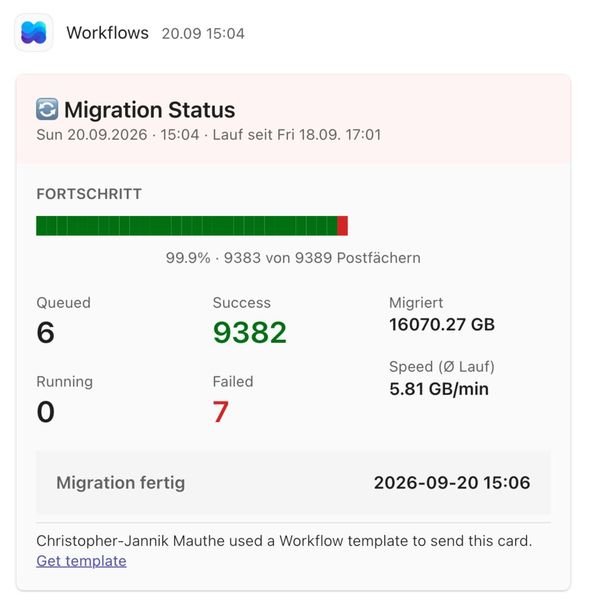The image size is (613, 600).
Task: Click the finish time 2026-09-20 15:06
Action: pos(452,483)
